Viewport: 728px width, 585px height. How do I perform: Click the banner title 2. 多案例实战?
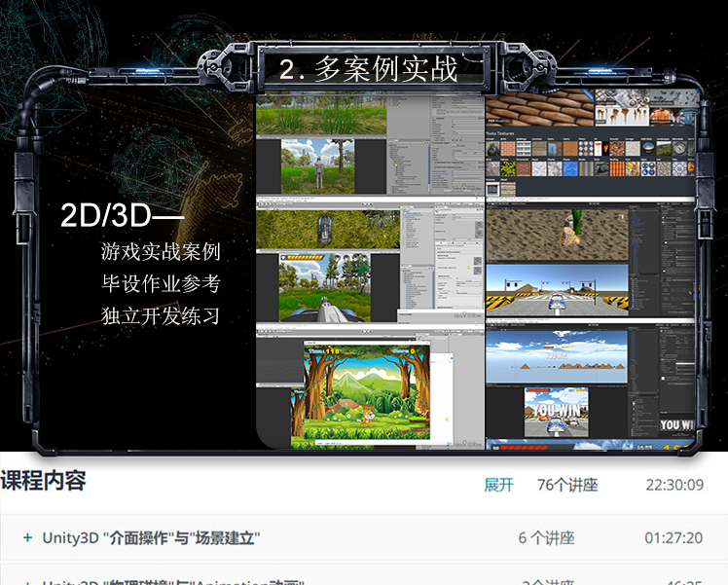[369, 69]
